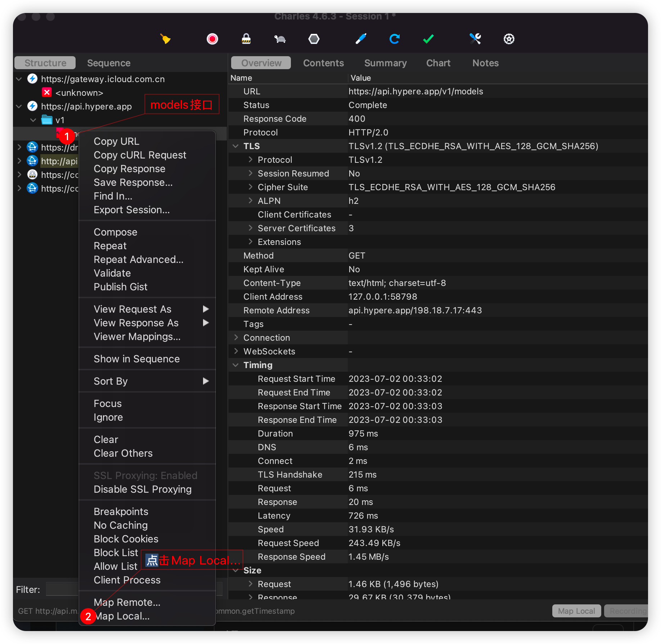Choose Clear Others menu item
661x644 pixels.
click(147, 453)
